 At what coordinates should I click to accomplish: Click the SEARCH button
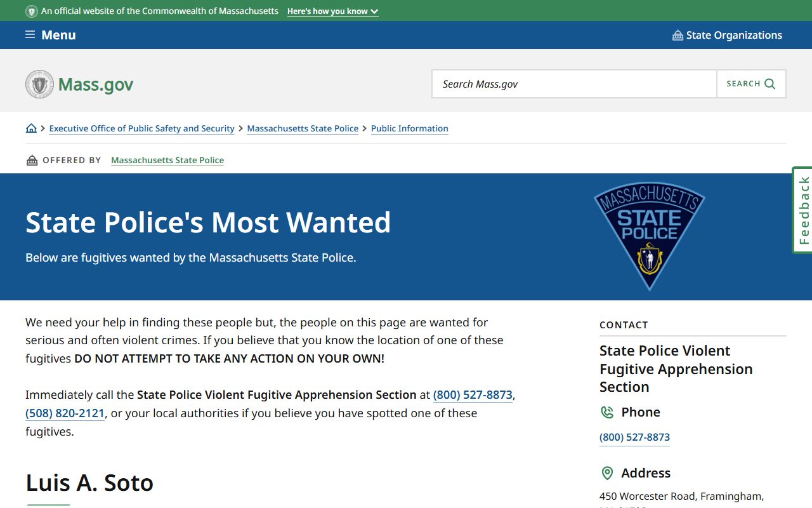click(751, 84)
